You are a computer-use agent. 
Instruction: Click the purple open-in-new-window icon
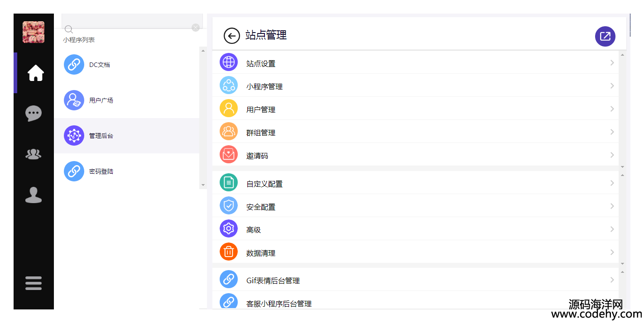[x=605, y=36]
